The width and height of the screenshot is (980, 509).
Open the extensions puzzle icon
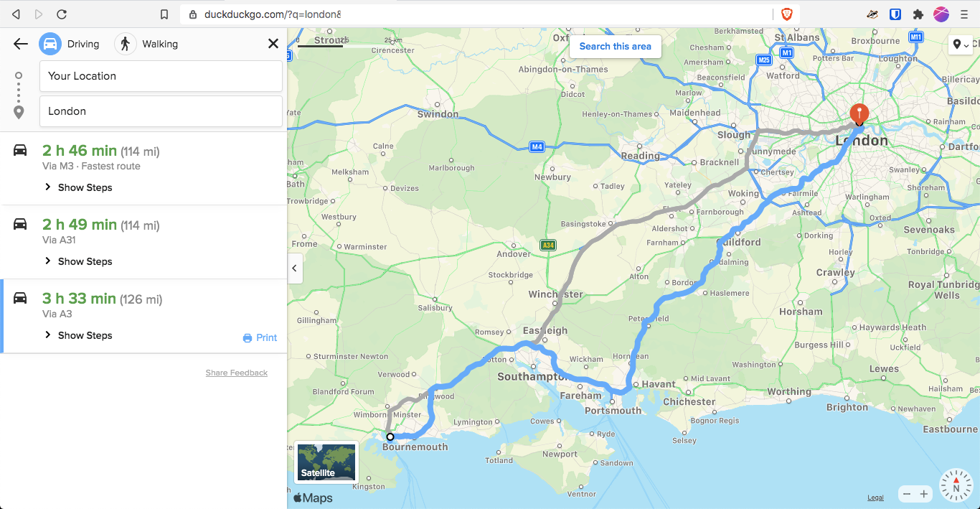[x=918, y=14]
